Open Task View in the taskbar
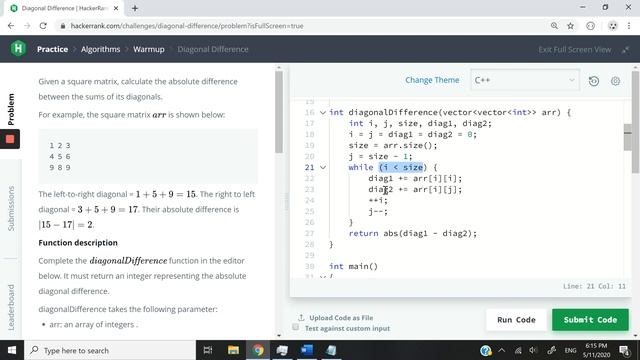This screenshot has height=360, width=640. pyautogui.click(x=208, y=350)
